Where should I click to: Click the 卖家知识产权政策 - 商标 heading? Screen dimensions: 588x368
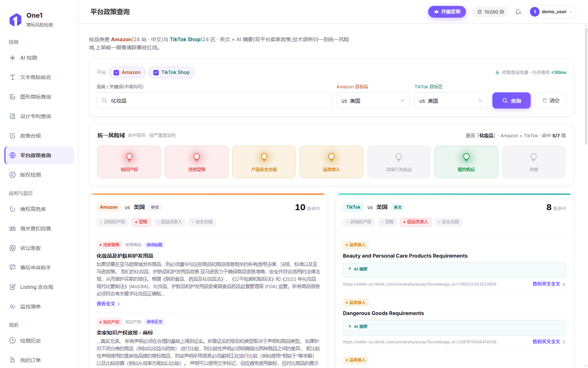[125, 333]
